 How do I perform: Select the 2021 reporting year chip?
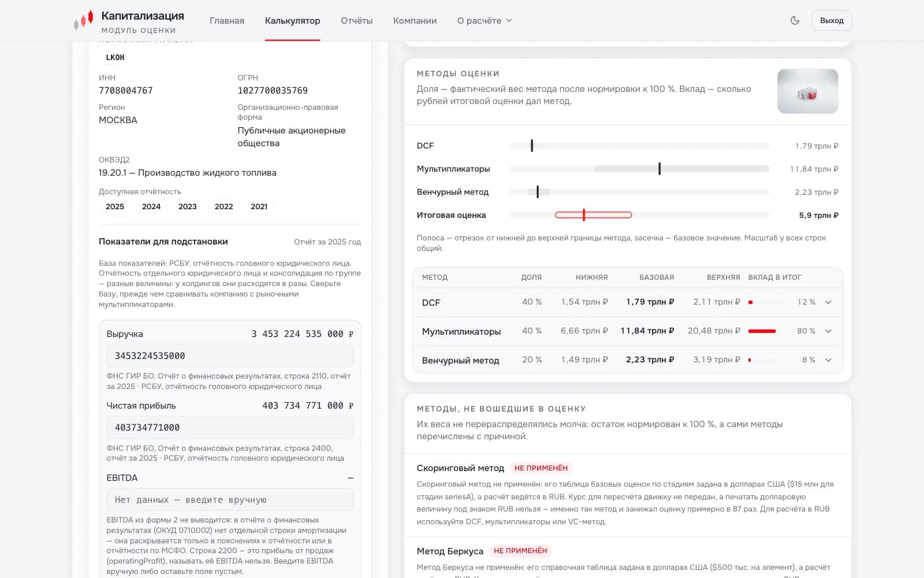[x=259, y=206]
